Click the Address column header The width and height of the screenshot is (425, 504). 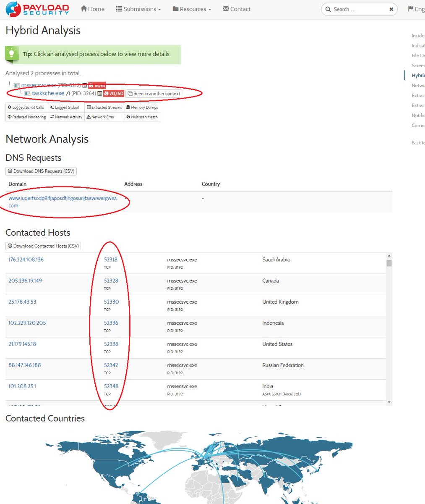(133, 184)
